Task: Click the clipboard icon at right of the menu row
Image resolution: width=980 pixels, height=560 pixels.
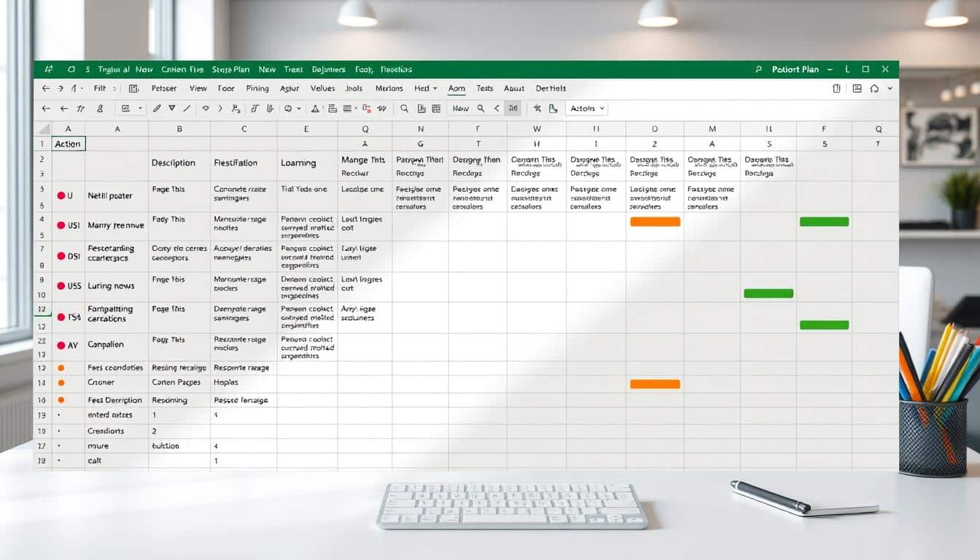Action: (836, 88)
